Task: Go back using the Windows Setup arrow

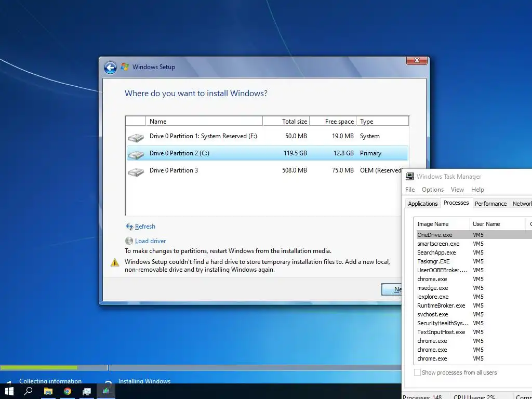Action: (x=110, y=68)
